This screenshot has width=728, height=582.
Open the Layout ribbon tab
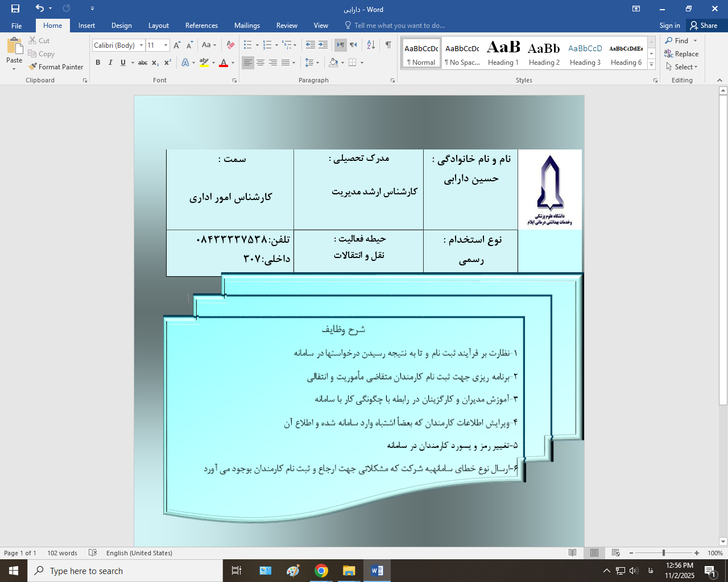coord(158,26)
